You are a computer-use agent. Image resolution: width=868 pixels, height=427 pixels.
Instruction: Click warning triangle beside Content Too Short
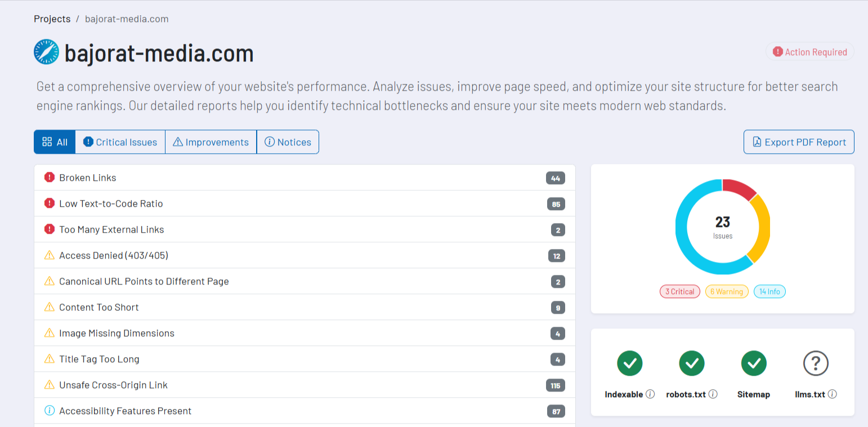coord(50,307)
